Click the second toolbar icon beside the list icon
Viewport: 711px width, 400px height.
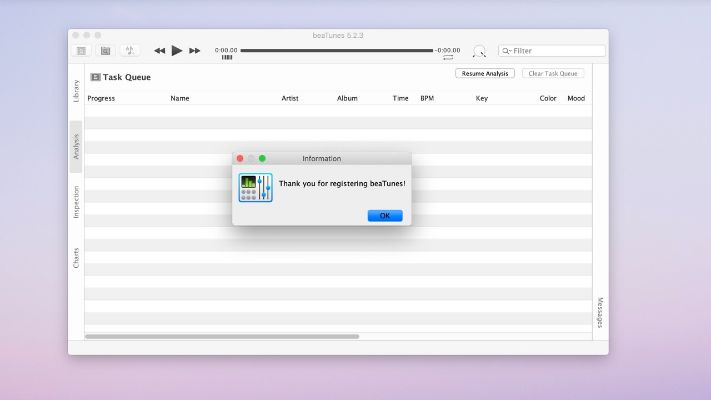click(105, 51)
